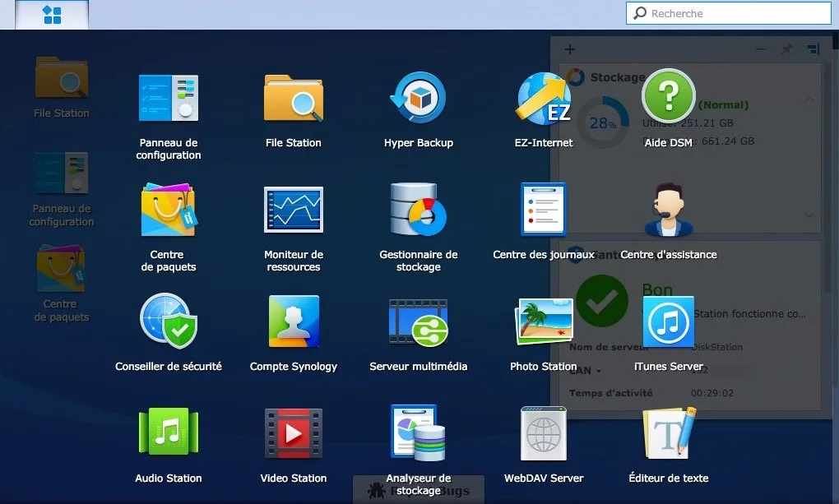Launch File Station from the main menu grid

tap(293, 98)
